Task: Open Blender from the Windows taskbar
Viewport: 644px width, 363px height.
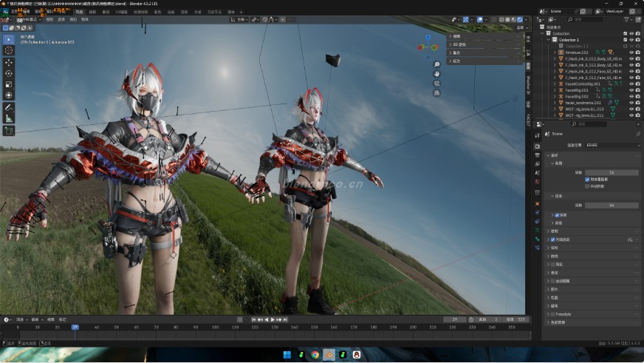Action: 329,354
